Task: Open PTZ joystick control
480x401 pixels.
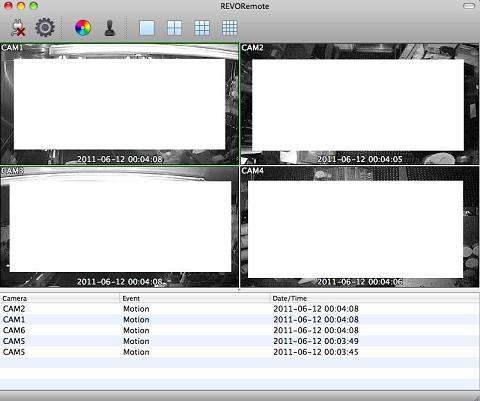Action: 110,28
